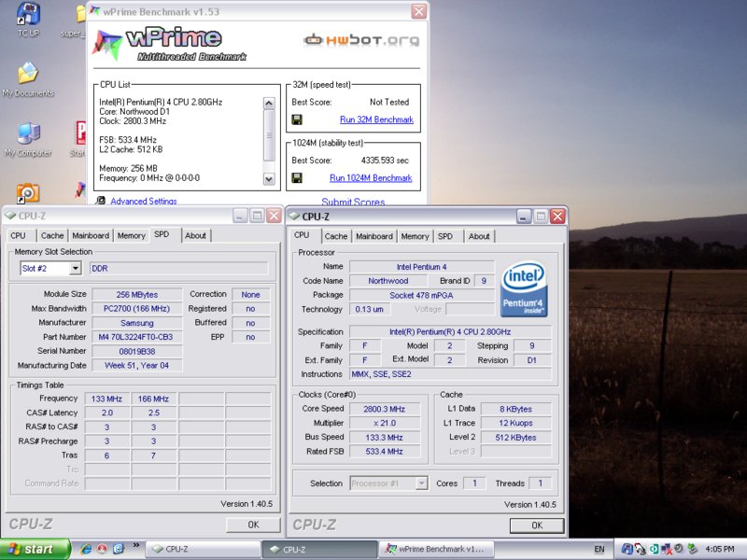Click Package value Socket 478 mPGA
The width and height of the screenshot is (747, 560).
click(x=421, y=295)
